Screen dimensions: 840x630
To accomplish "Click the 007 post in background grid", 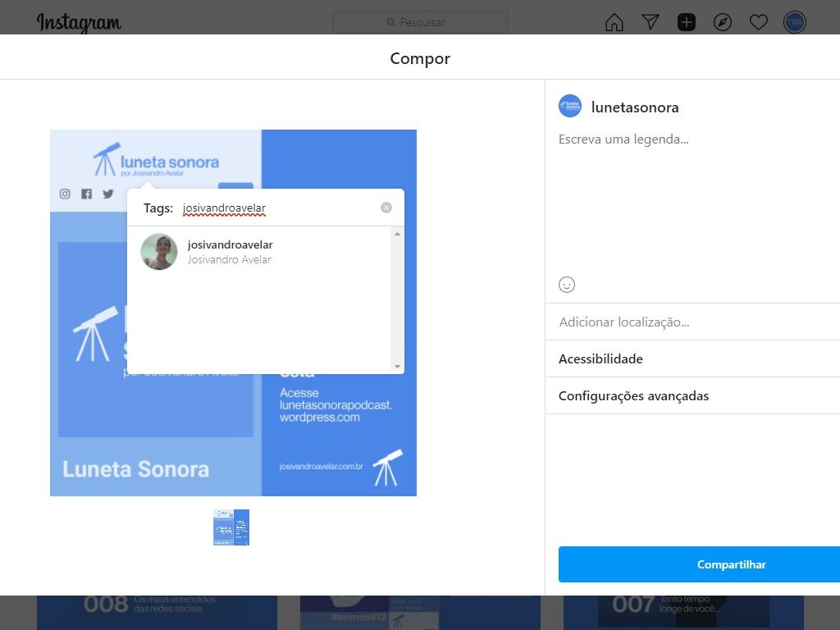I will click(x=683, y=612).
